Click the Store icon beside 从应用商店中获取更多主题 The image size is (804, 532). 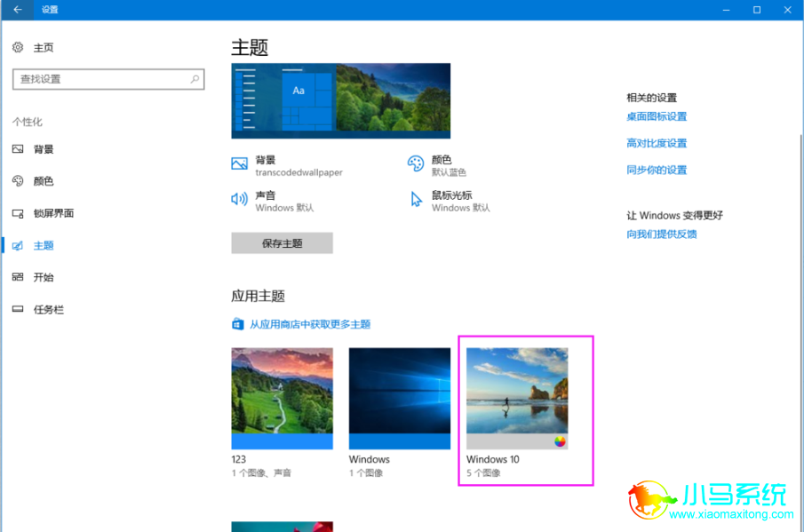pyautogui.click(x=238, y=324)
